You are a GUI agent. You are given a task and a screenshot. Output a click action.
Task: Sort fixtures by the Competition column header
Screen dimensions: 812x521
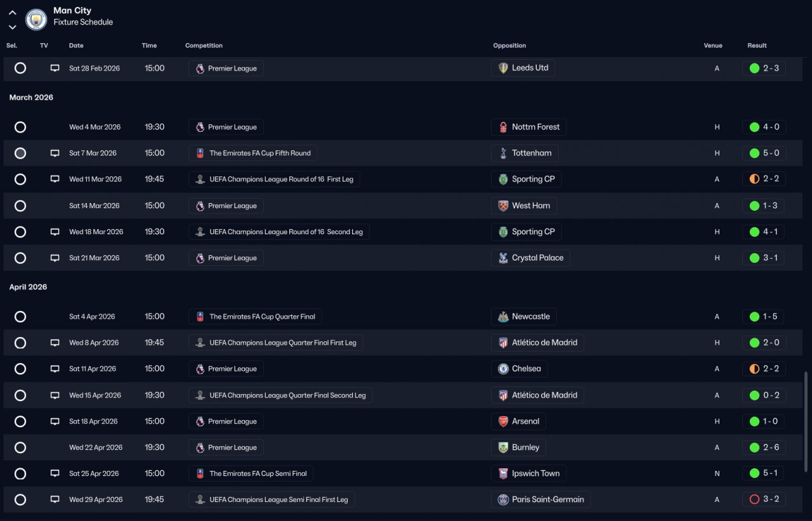tap(204, 46)
